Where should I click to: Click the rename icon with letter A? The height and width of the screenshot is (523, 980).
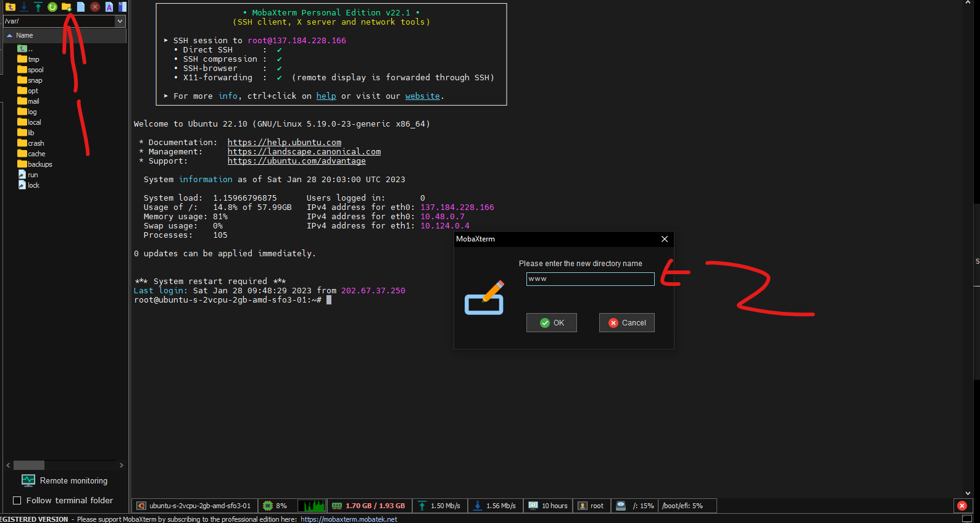click(109, 7)
